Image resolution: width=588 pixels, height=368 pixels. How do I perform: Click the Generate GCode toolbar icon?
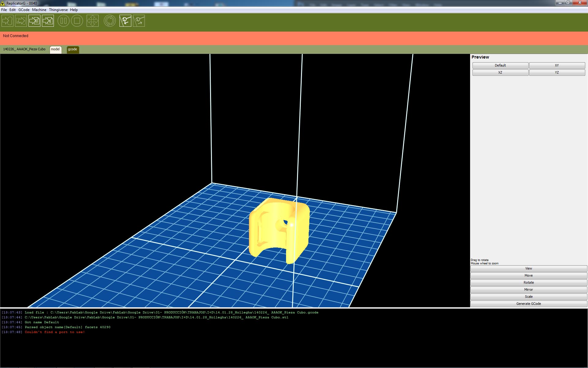coord(48,21)
